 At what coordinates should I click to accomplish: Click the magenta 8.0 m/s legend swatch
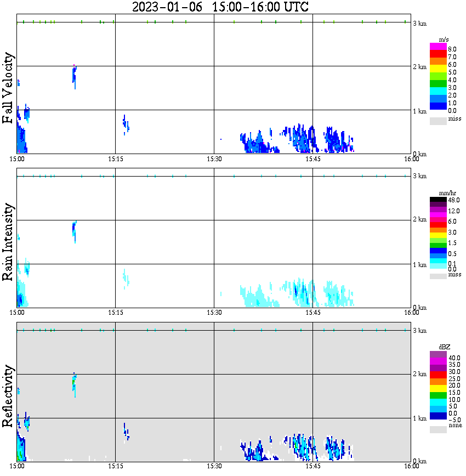click(438, 46)
